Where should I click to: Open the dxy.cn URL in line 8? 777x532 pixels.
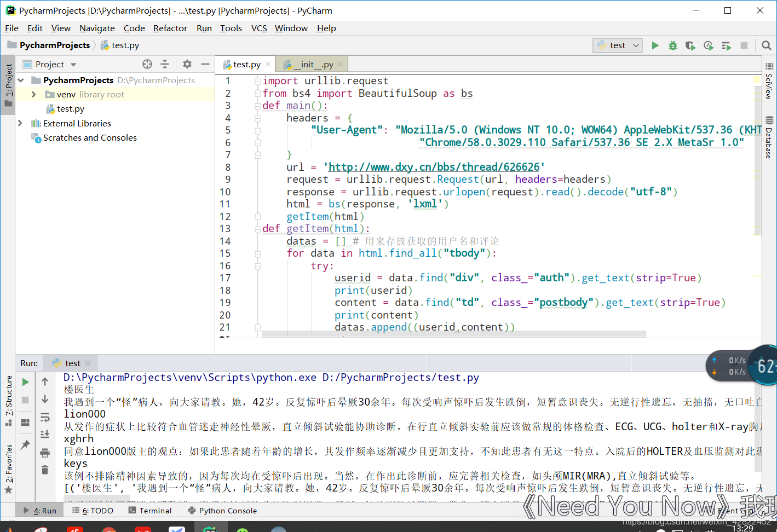434,167
